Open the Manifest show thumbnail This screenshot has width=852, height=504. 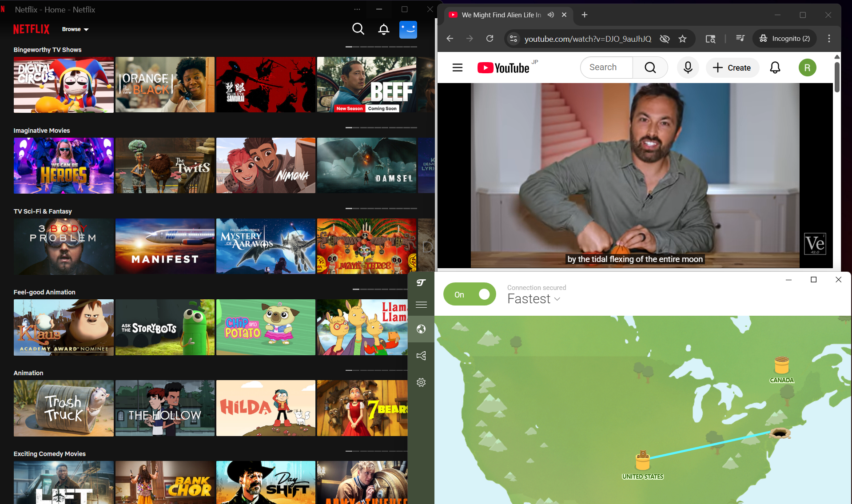(x=165, y=246)
